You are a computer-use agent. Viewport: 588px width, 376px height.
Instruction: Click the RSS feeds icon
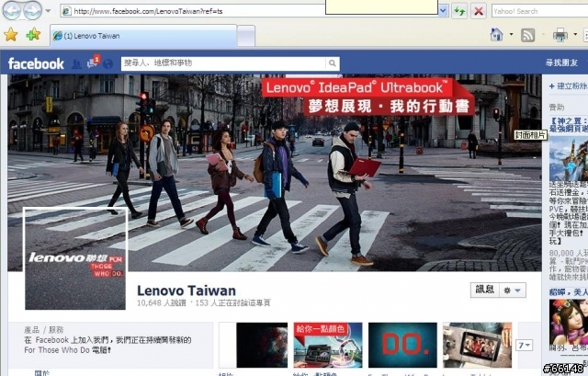tap(527, 35)
